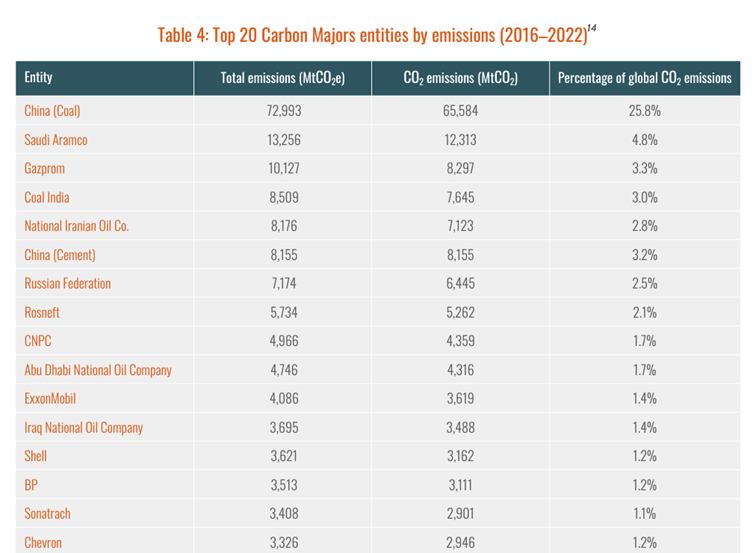The width and height of the screenshot is (756, 553).
Task: Open the National Iranian Oil Co. entry
Action: 76,226
